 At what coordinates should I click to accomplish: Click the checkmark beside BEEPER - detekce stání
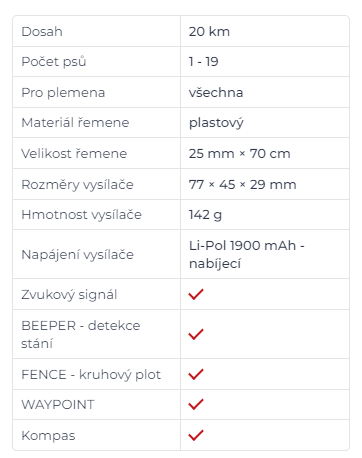click(x=196, y=334)
